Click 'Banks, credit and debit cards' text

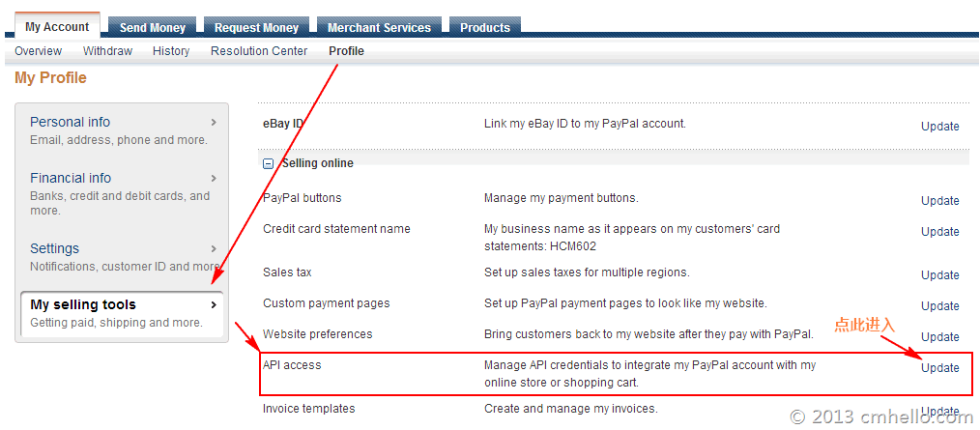coord(120,203)
